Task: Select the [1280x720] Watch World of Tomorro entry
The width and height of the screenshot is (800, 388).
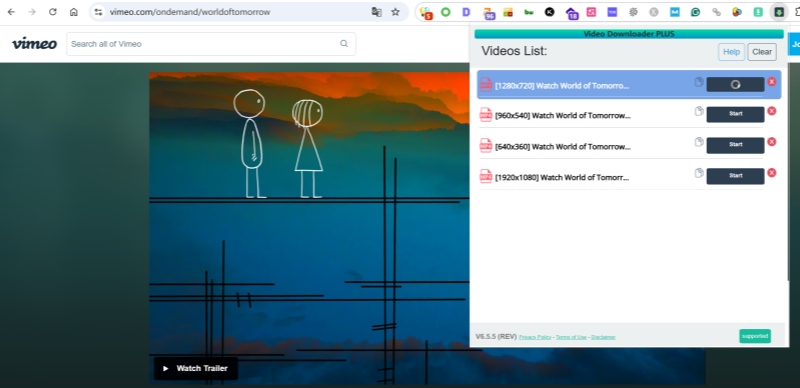Action: pos(562,86)
